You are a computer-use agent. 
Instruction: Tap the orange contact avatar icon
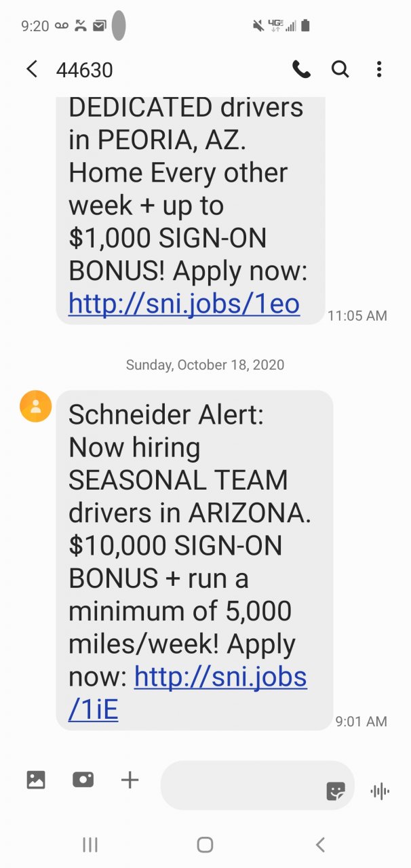[x=36, y=406]
